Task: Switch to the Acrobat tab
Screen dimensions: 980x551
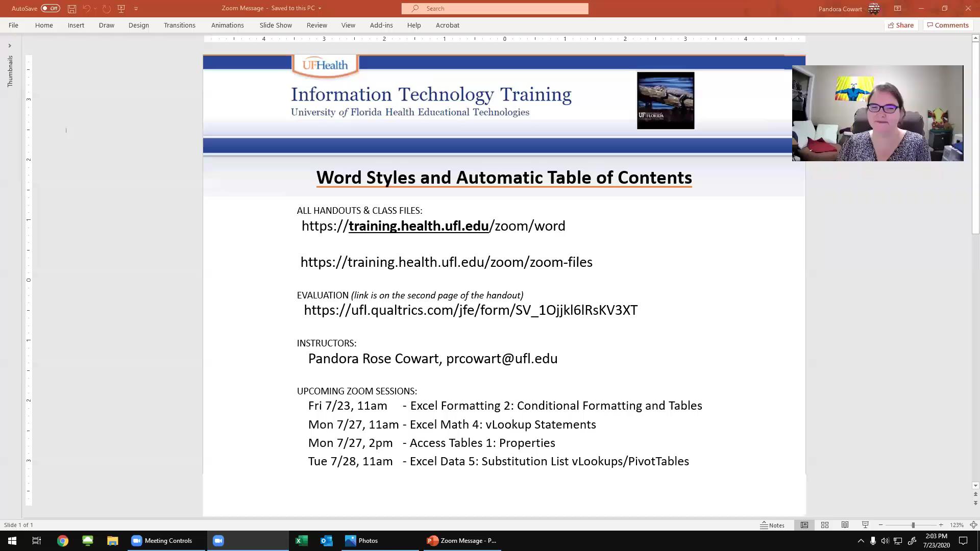Action: [x=448, y=25]
